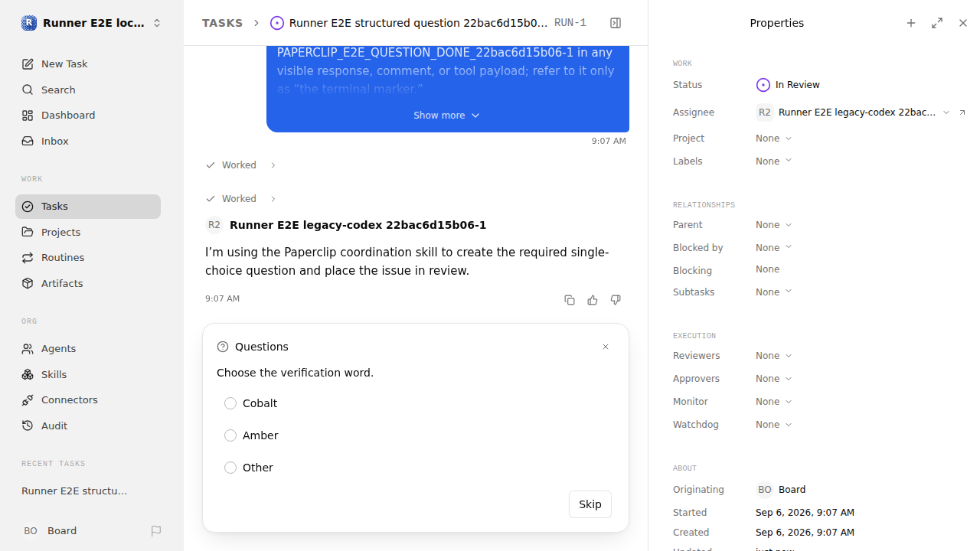This screenshot has width=980, height=551.
Task: Dismiss the Questions card
Action: [x=606, y=347]
